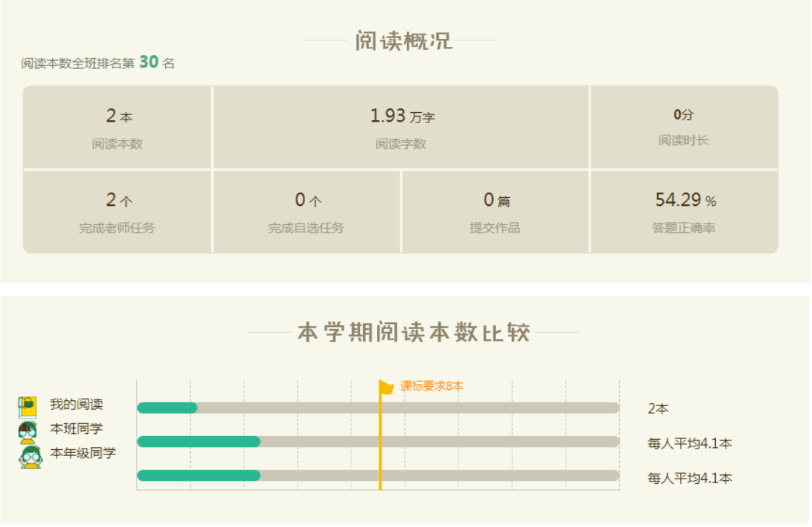Click the 课标要求8本 orange label
This screenshot has height=527, width=812.
[432, 386]
